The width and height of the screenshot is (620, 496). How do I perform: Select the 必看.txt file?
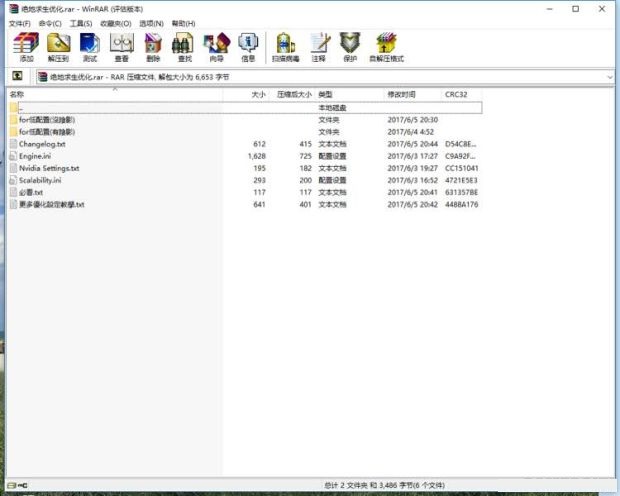click(245, 192)
